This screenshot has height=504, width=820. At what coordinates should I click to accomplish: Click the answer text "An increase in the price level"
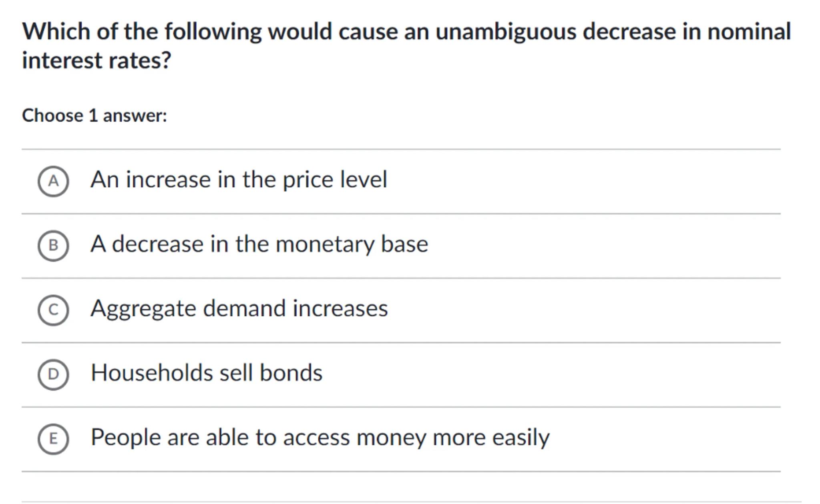click(x=239, y=180)
